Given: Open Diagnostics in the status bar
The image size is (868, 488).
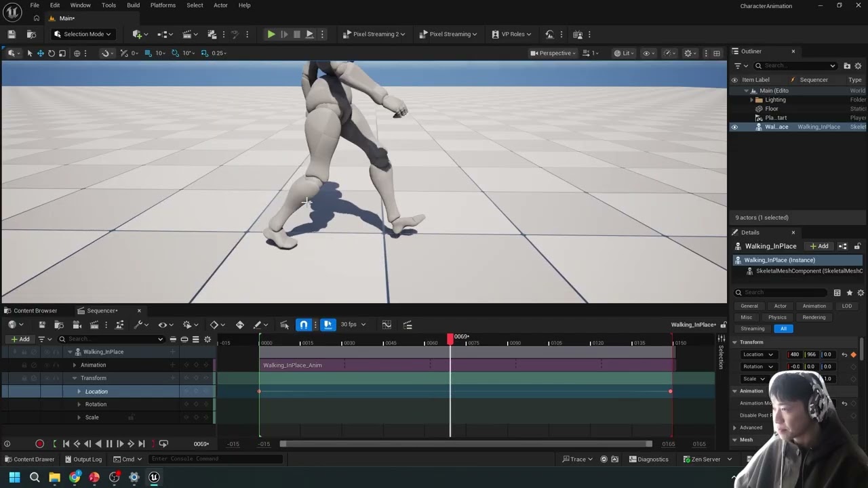Looking at the screenshot, I should tap(648, 460).
